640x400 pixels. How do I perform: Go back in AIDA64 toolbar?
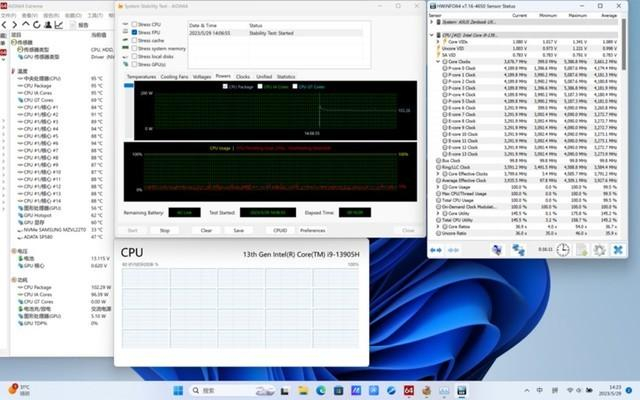tap(4, 25)
